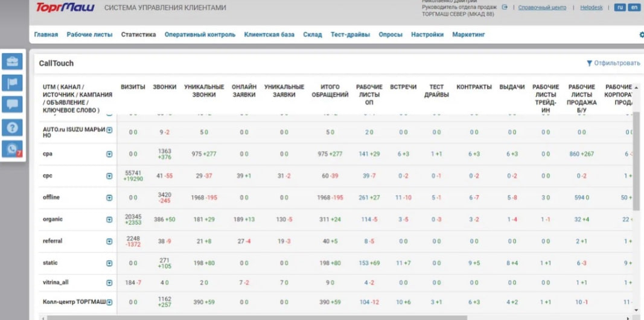The width and height of the screenshot is (644, 320).
Task: Click ТЕСТ ДРАЙВЫ column header
Action: pos(436,91)
